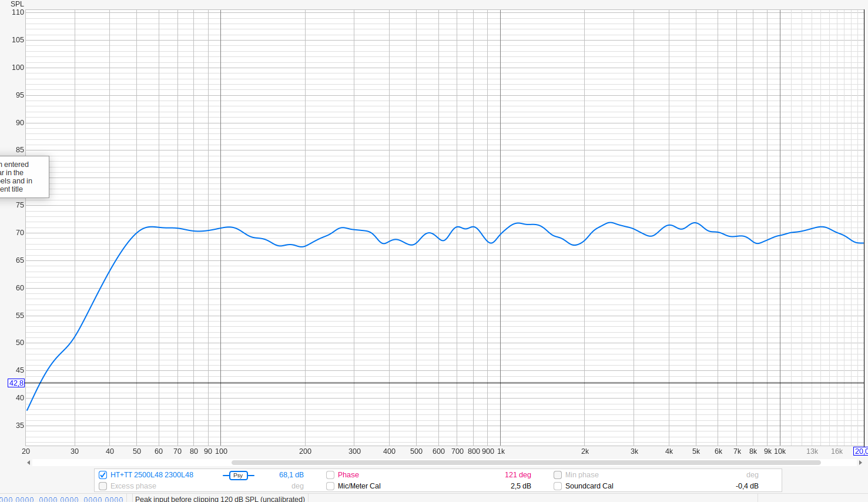Toggle the Mic/Meter Cal checkbox
The height and width of the screenshot is (502, 868).
click(330, 486)
